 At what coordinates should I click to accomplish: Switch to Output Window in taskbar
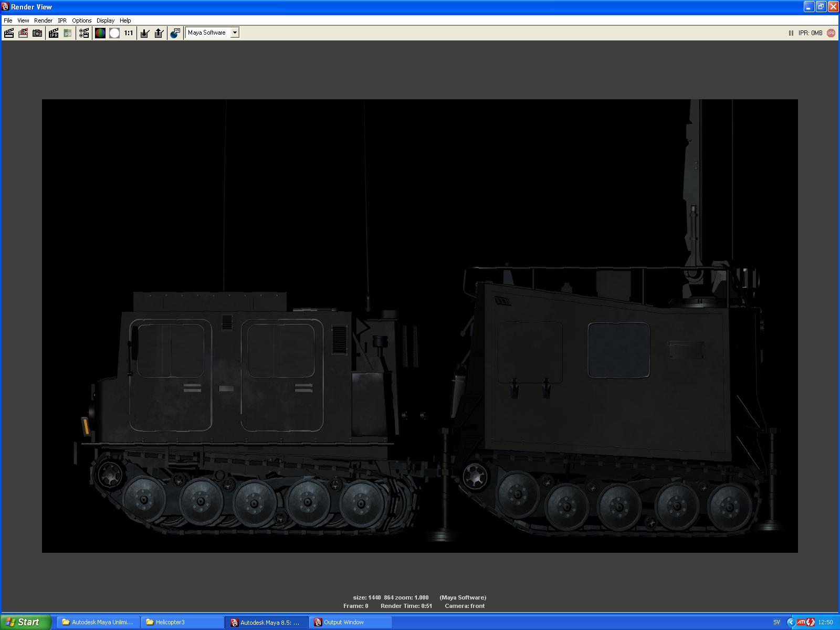(x=350, y=622)
